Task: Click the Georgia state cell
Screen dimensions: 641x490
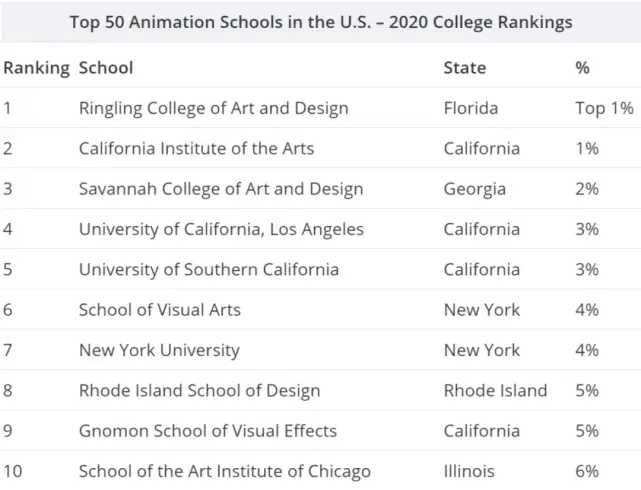Action: [475, 189]
